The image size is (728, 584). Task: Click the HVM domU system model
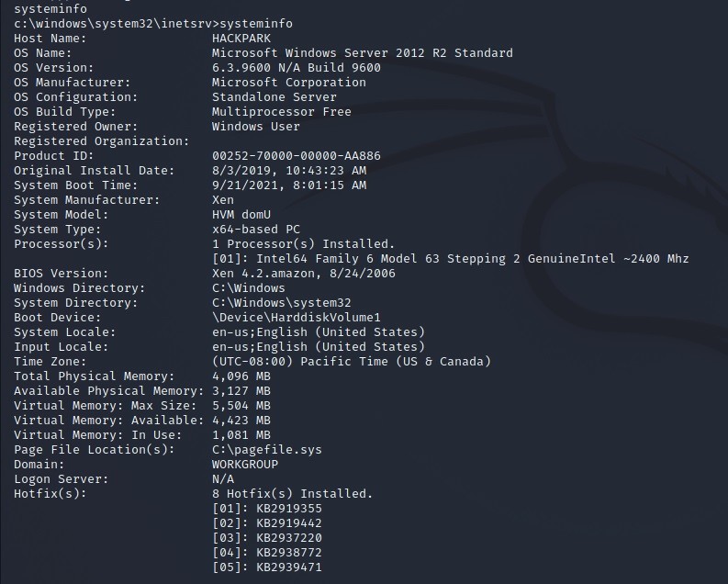coord(241,214)
